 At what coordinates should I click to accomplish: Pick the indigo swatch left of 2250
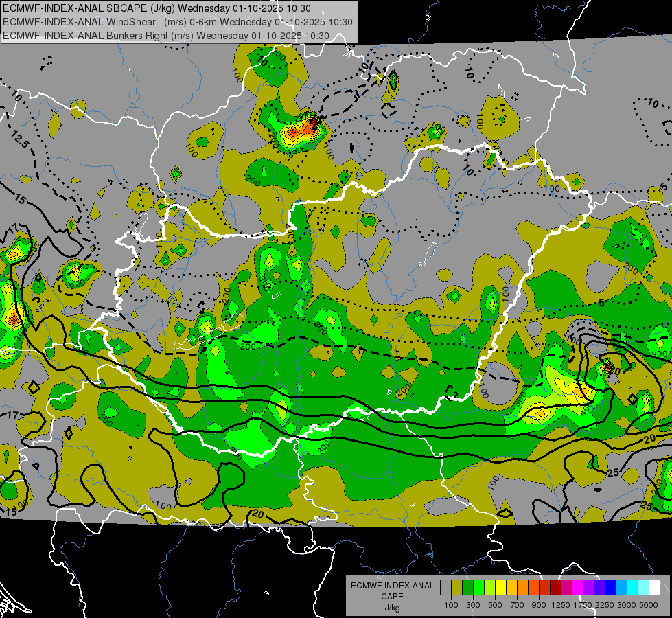tap(599, 588)
